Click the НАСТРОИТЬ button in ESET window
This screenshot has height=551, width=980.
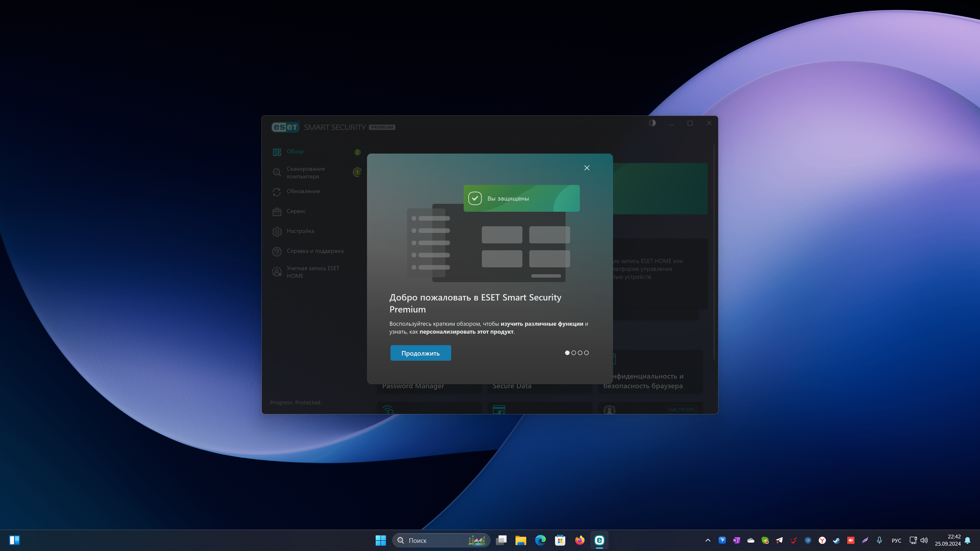(x=682, y=409)
